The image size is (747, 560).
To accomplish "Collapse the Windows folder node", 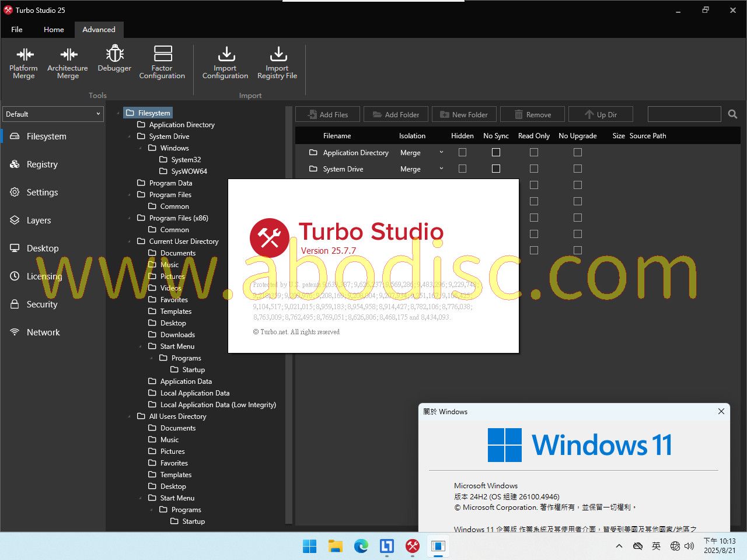I will pos(141,148).
